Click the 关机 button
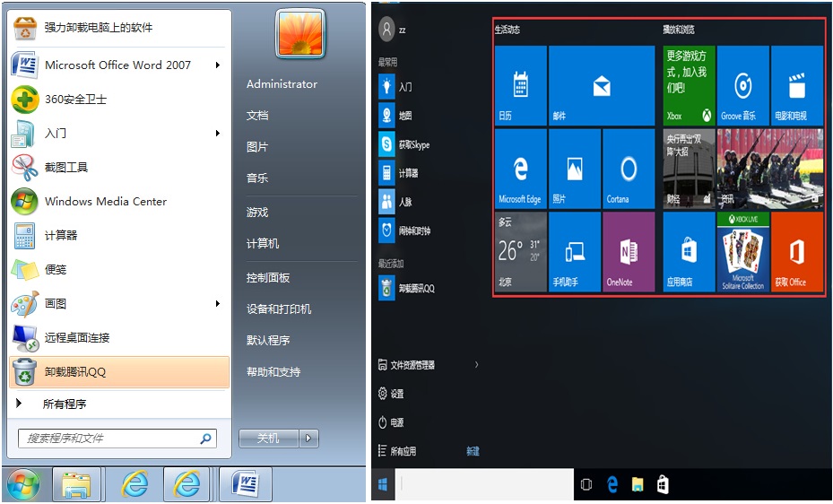The image size is (833, 504). click(x=269, y=439)
